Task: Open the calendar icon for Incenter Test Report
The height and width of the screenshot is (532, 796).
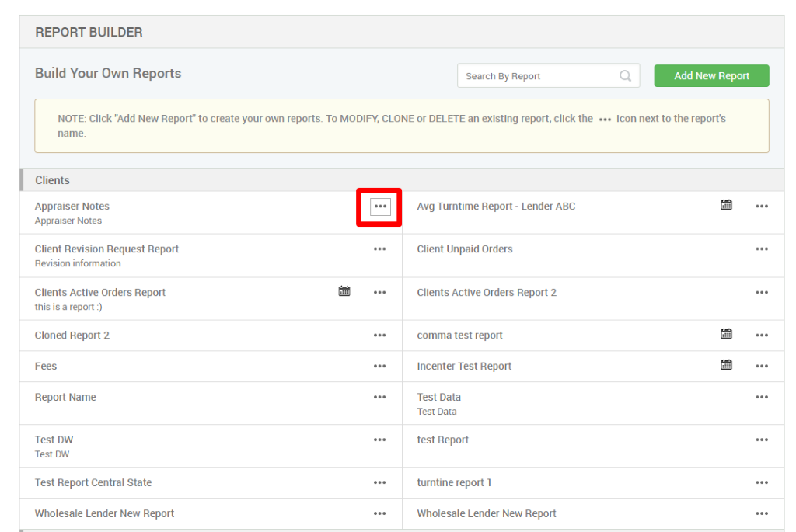Action: (x=726, y=363)
